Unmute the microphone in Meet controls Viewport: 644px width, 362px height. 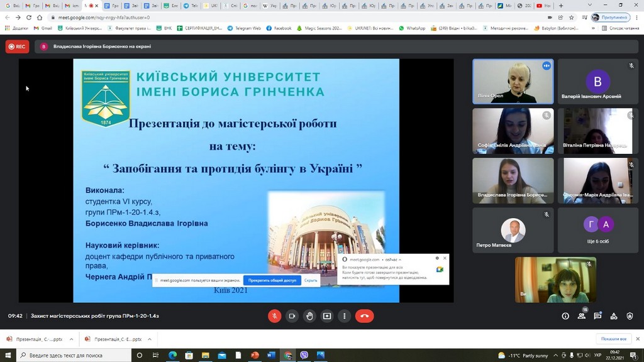(x=274, y=316)
